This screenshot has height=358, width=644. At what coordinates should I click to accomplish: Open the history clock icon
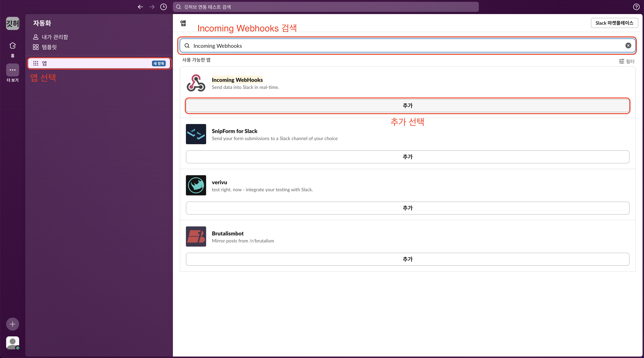[163, 7]
